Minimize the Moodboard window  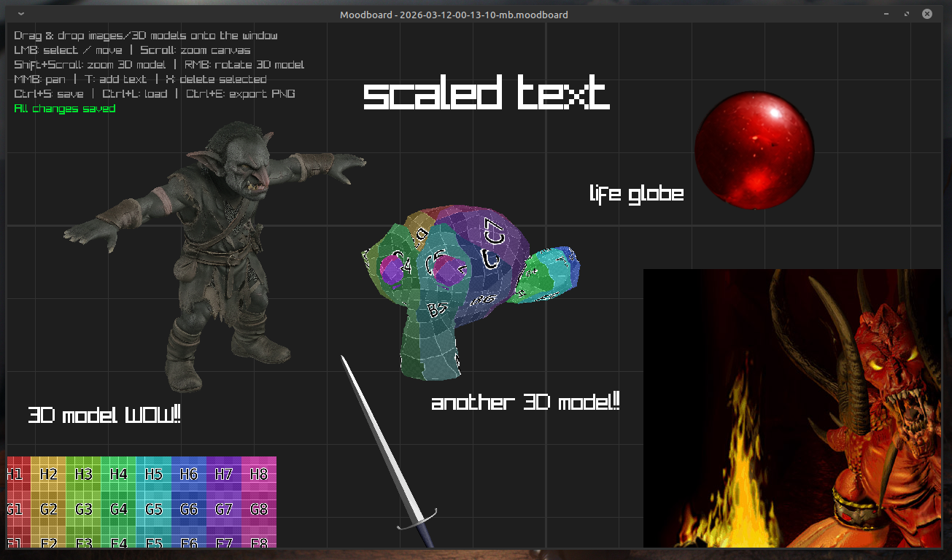[886, 15]
